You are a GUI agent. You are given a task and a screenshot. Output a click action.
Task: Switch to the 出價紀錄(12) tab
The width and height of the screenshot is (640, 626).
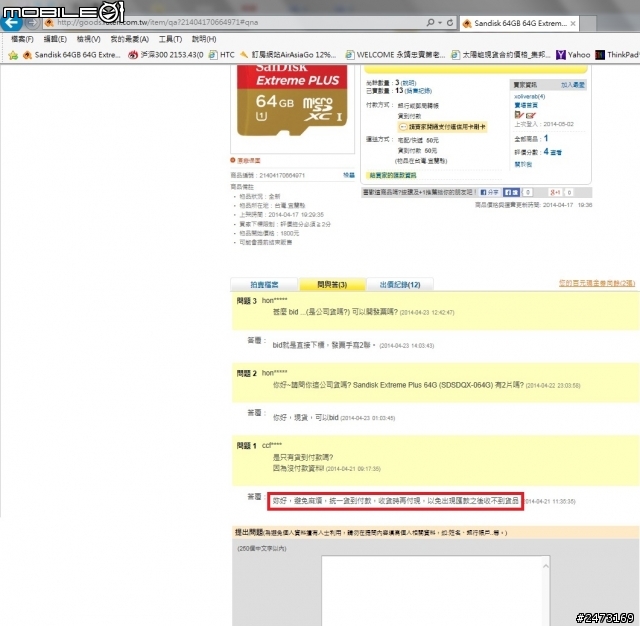pos(400,284)
